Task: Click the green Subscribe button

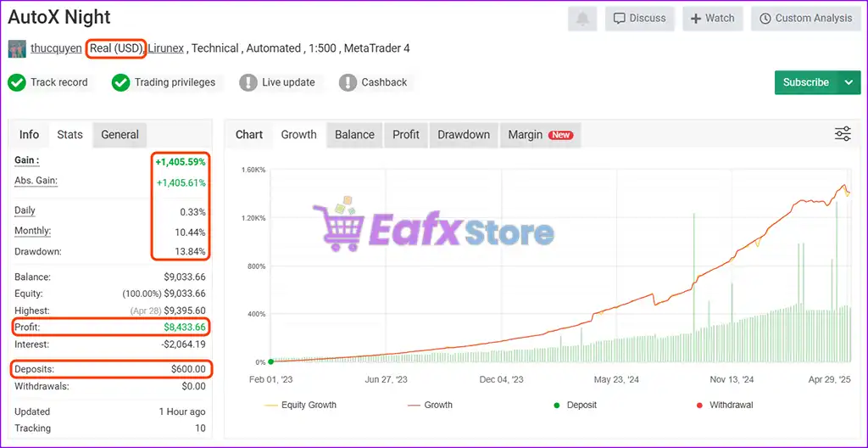Action: (x=806, y=82)
